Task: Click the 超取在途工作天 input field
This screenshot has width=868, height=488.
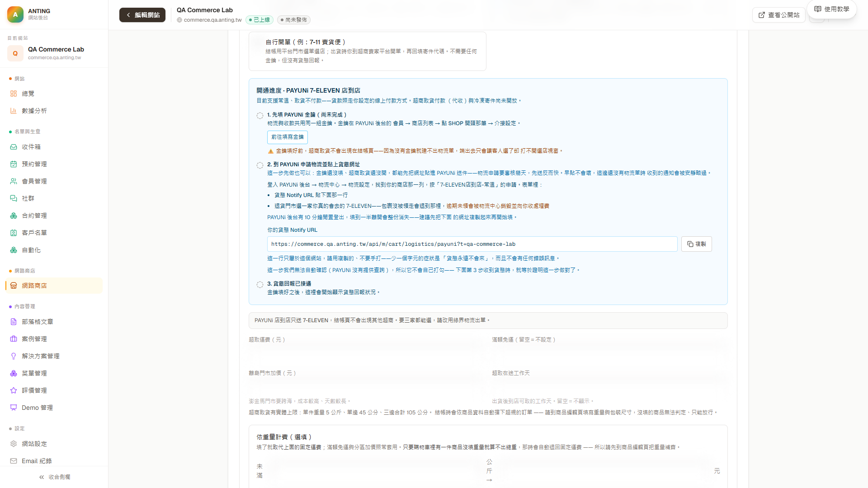Action: click(610, 387)
